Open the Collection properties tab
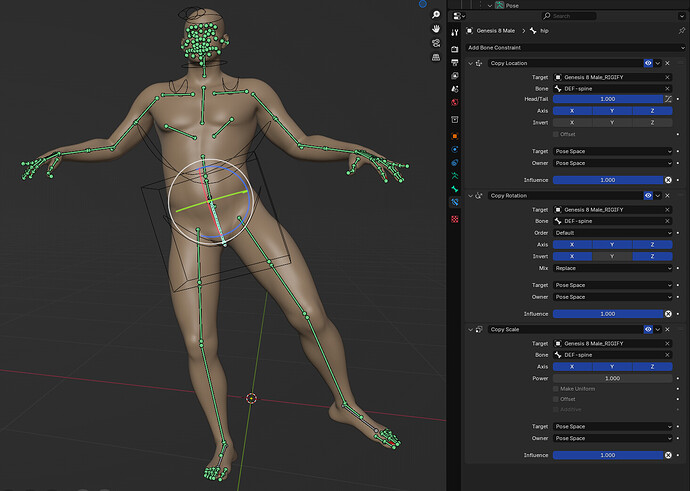 455,119
